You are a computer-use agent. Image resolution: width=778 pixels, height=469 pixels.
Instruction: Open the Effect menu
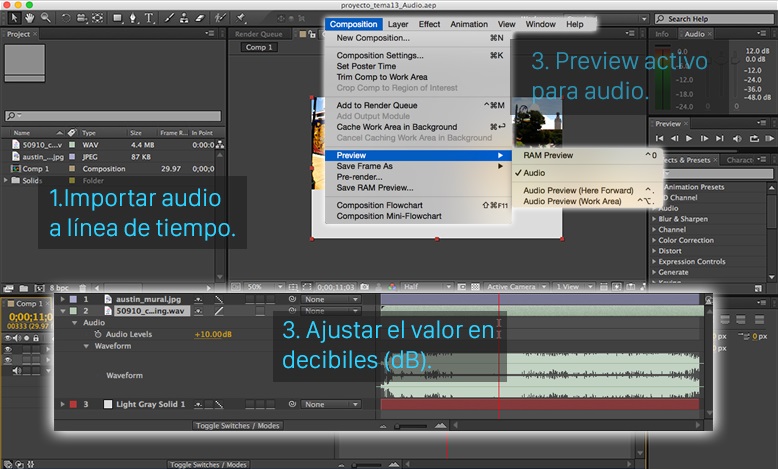429,24
